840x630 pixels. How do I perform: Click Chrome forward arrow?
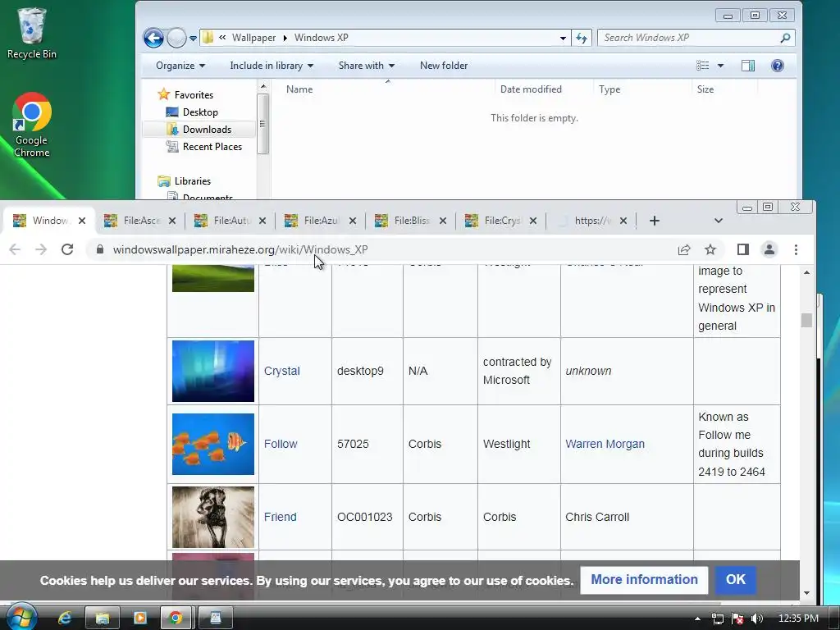[x=41, y=249]
